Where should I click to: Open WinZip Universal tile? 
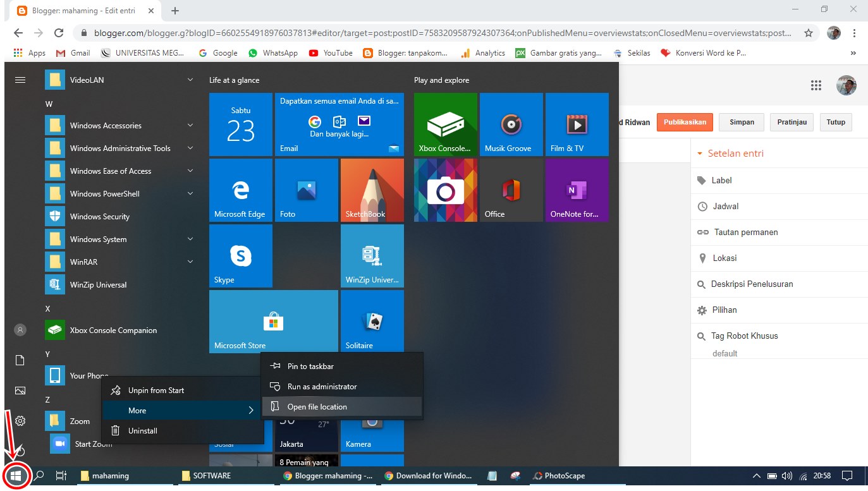[372, 256]
